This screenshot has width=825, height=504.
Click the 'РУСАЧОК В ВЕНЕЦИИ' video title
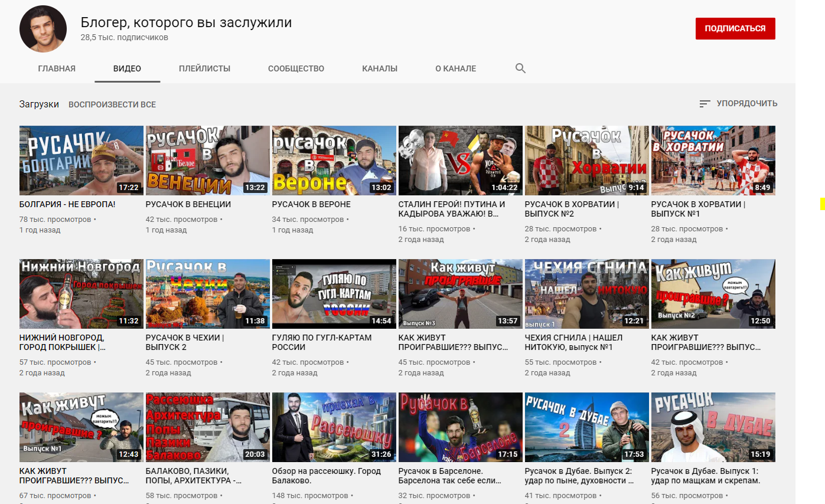click(x=188, y=205)
